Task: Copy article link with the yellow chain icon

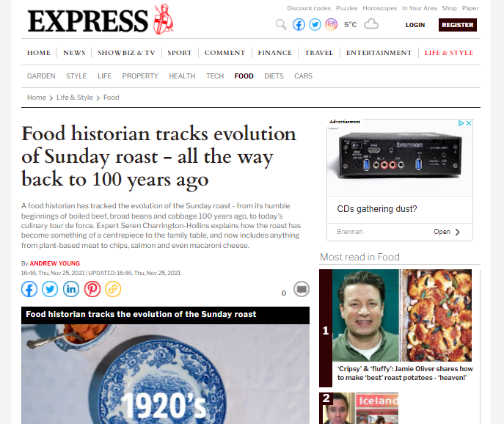Action: coord(113,289)
